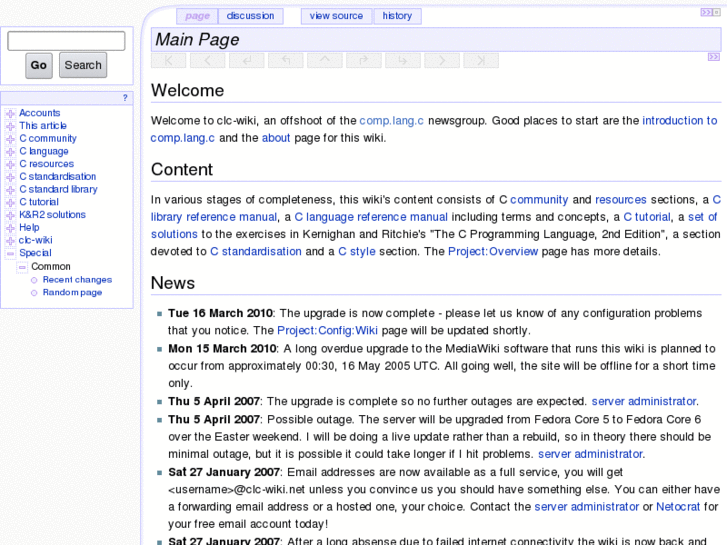Screen dimensions: 727x545
Task: Open the C tutorial link in Content
Action: 647,217
